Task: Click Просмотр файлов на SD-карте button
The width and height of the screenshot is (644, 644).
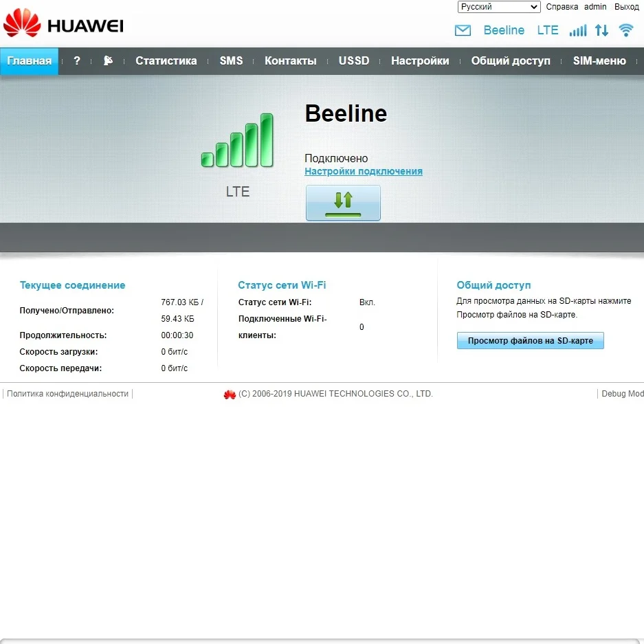Action: tap(530, 340)
